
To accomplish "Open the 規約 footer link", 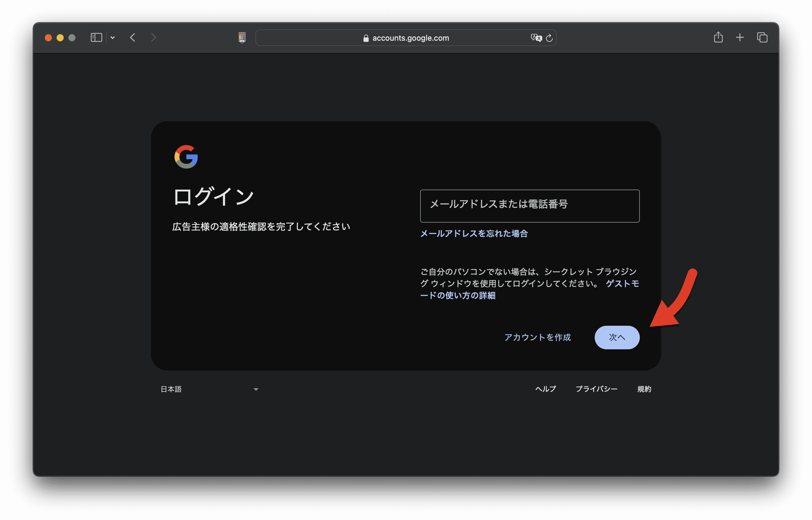I will [x=644, y=389].
